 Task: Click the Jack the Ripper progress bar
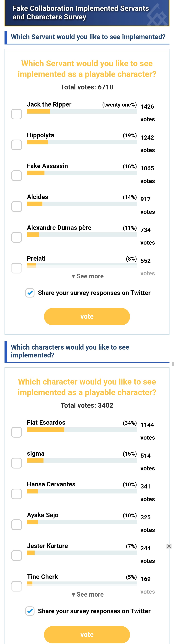coord(82,112)
